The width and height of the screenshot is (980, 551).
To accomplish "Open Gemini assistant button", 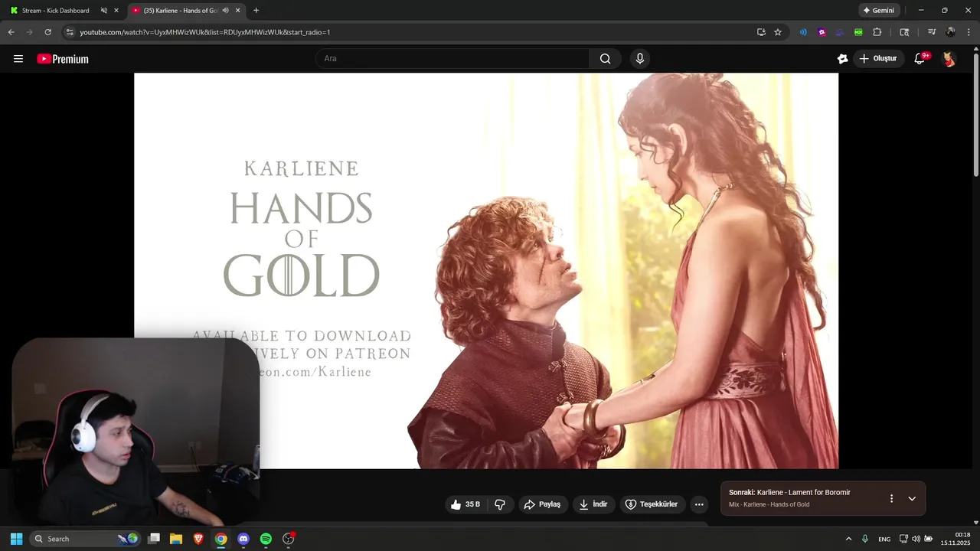I will [x=879, y=11].
